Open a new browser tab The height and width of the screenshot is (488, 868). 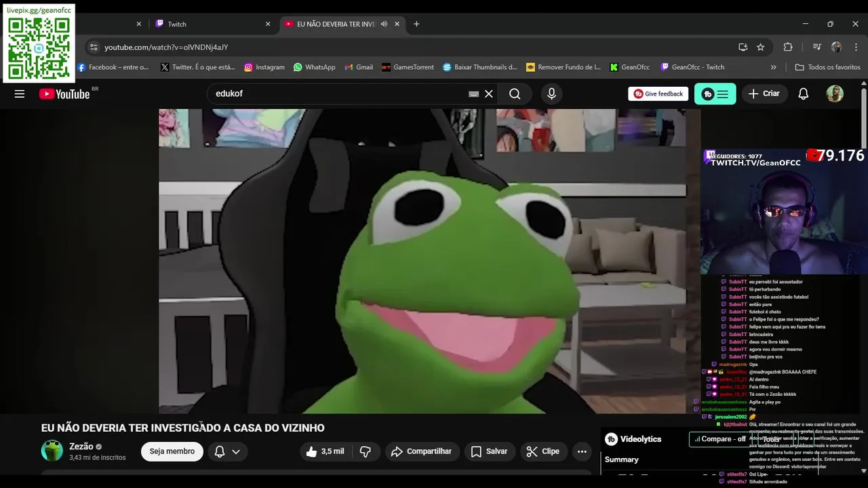click(x=416, y=24)
